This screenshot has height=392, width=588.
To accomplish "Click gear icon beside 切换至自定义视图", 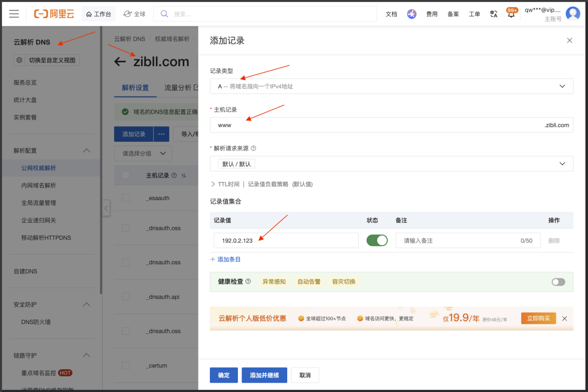I will coord(19,60).
